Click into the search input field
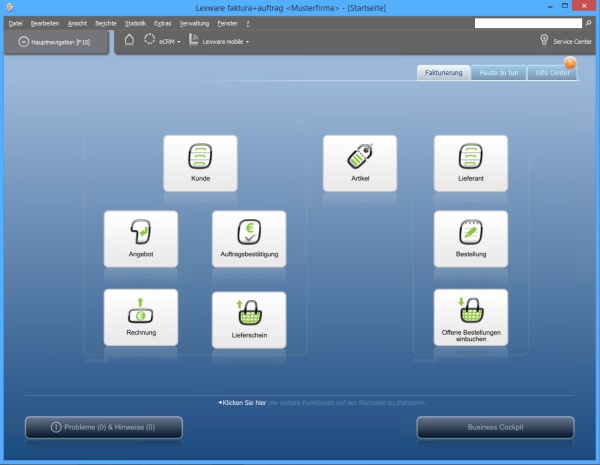Image resolution: width=600 pixels, height=465 pixels. pos(528,23)
